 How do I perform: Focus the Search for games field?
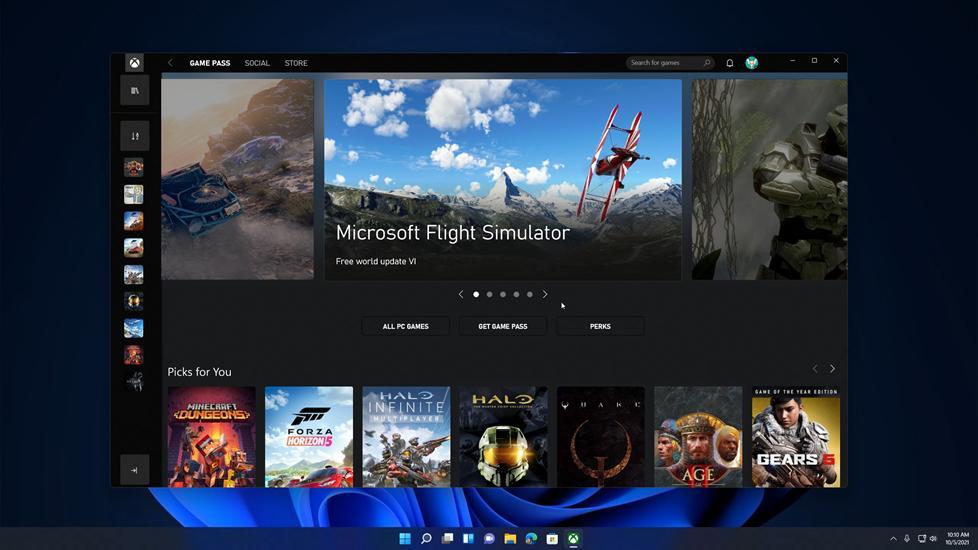[x=663, y=63]
